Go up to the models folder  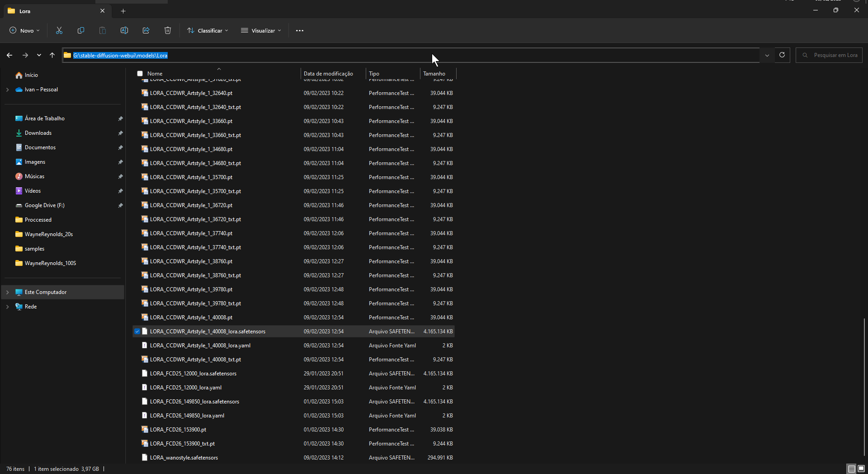52,55
